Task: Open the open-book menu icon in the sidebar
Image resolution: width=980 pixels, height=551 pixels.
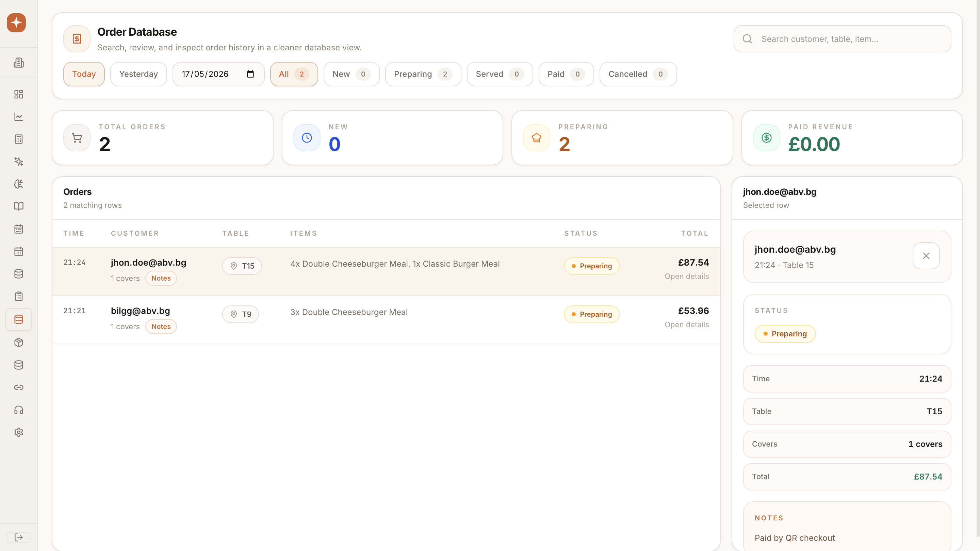Action: [19, 206]
